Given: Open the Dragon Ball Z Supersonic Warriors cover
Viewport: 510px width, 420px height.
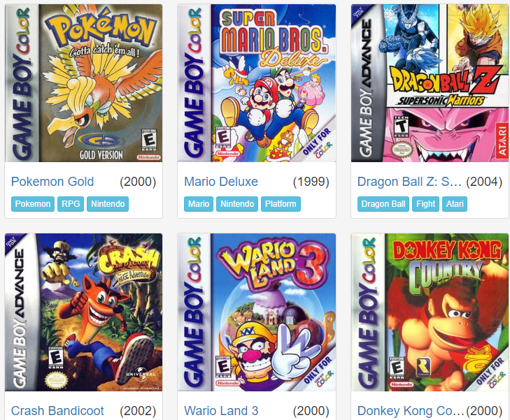Looking at the screenshot, I should 430,83.
